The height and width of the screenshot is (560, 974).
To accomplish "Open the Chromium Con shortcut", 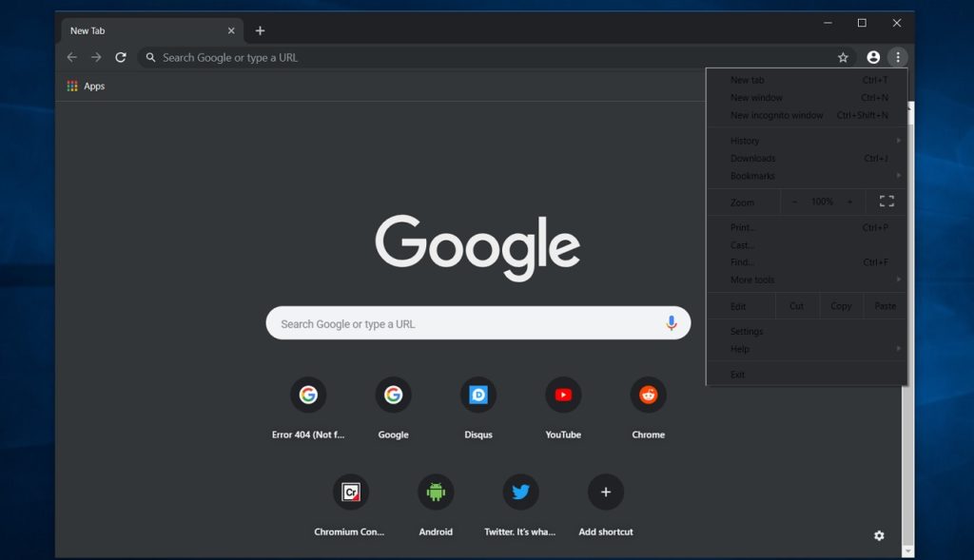I will (350, 492).
